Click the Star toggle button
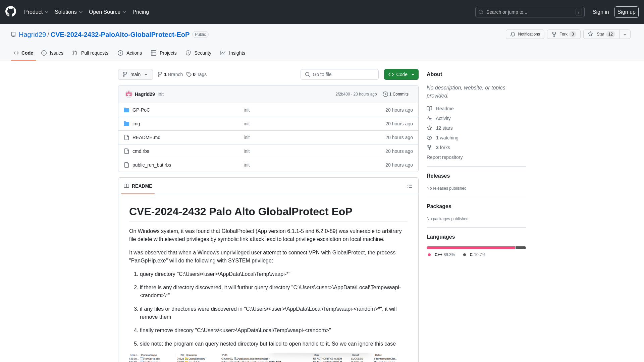 (601, 34)
